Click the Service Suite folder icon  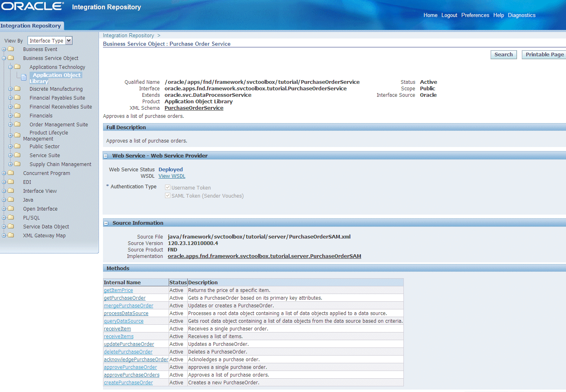[x=17, y=155]
